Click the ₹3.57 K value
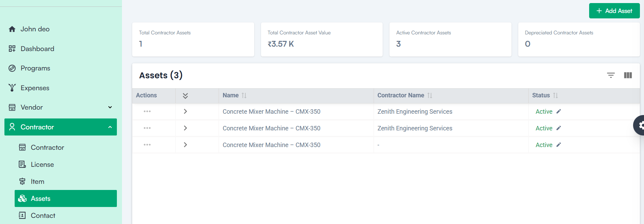Screen dimensions: 644x224 point(281,44)
